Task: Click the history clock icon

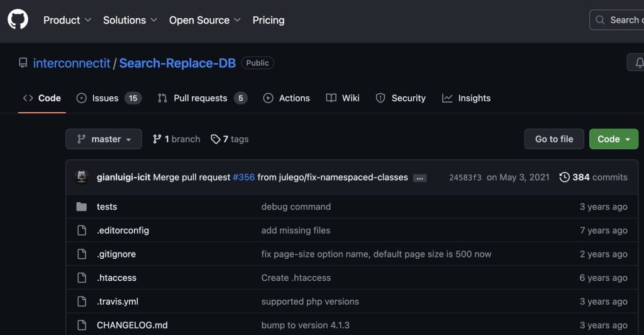Action: pyautogui.click(x=564, y=177)
